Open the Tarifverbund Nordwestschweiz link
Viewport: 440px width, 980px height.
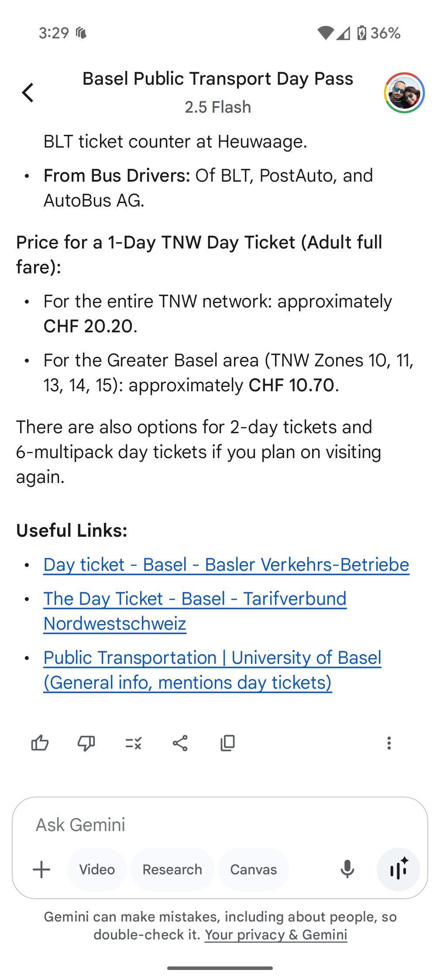(x=194, y=599)
